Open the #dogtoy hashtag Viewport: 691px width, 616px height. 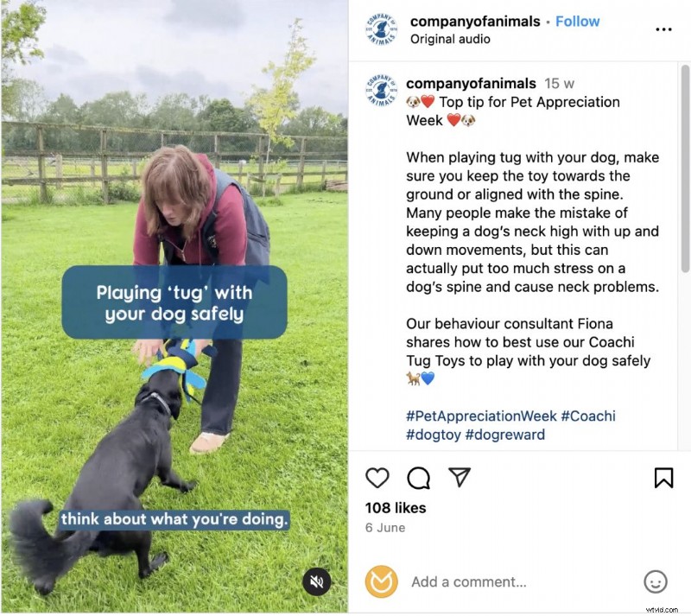coord(434,435)
